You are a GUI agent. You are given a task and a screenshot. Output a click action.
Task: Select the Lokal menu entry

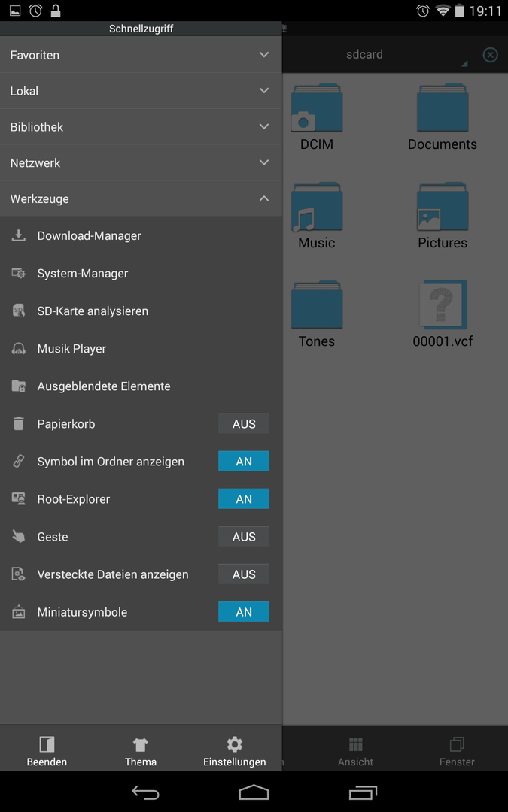coord(141,91)
